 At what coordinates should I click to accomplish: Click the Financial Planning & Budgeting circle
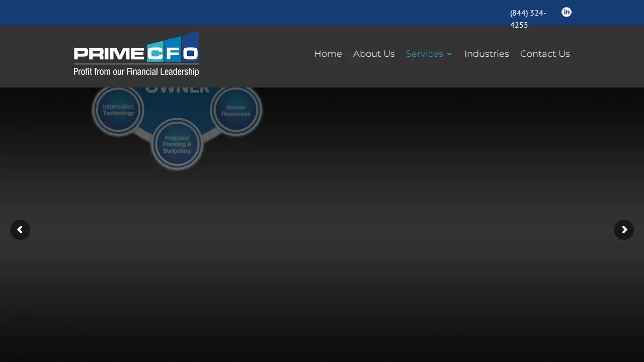click(177, 144)
